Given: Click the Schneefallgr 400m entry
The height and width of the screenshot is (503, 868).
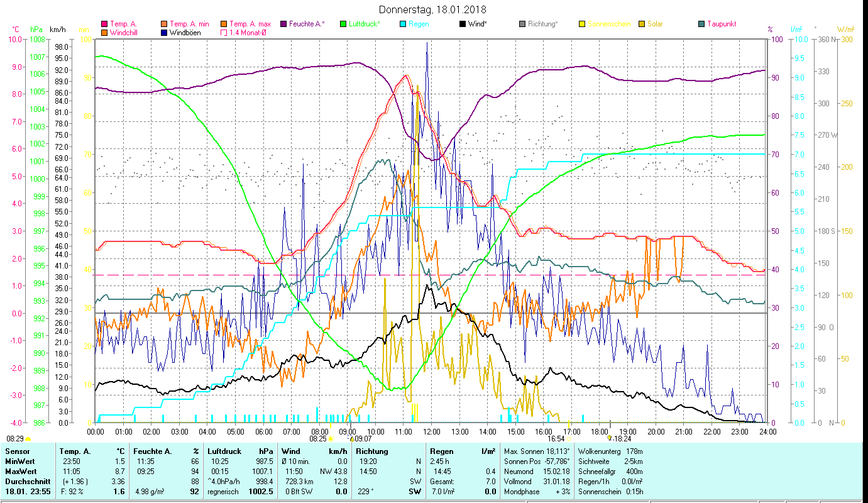Looking at the screenshot, I should coord(610,471).
